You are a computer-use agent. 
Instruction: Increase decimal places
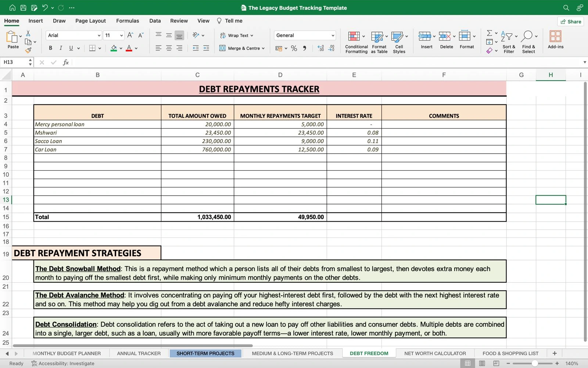[320, 48]
